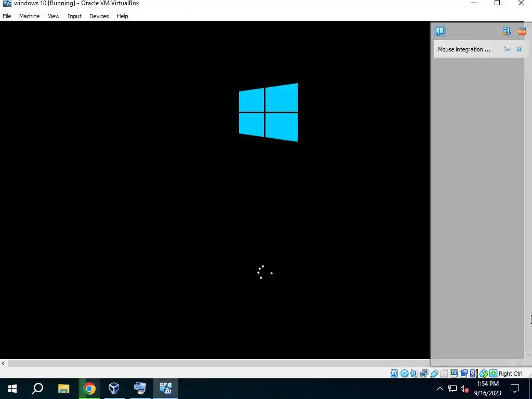Viewport: 532px width, 399px height.
Task: Show hidden system tray icons
Action: pyautogui.click(x=440, y=389)
